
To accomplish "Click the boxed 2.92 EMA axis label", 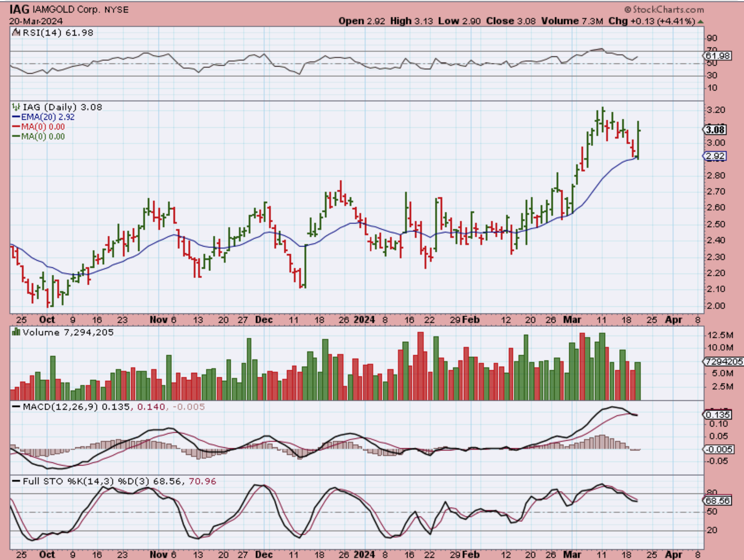I will coord(715,156).
